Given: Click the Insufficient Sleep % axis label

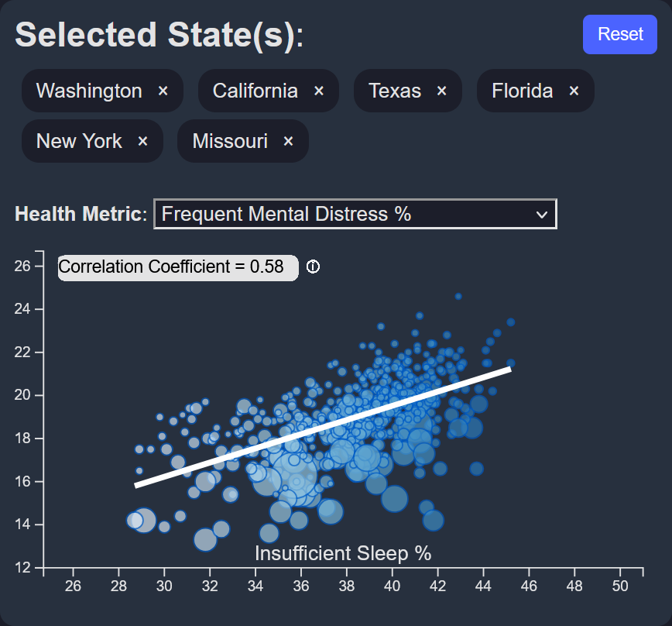Looking at the screenshot, I should coord(343,553).
